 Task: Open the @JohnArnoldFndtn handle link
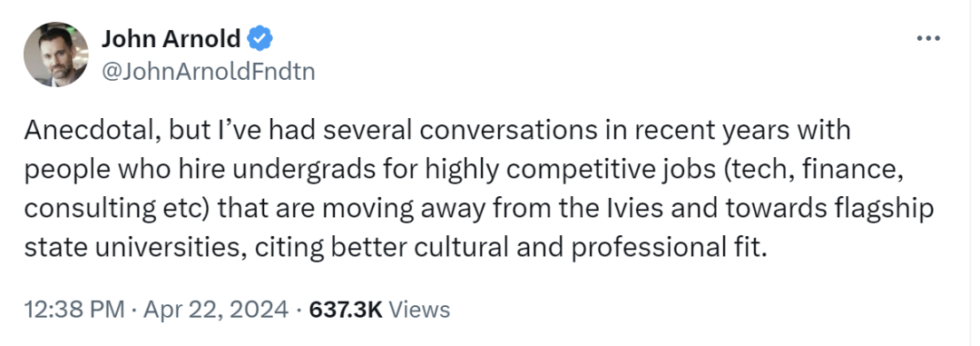point(208,72)
